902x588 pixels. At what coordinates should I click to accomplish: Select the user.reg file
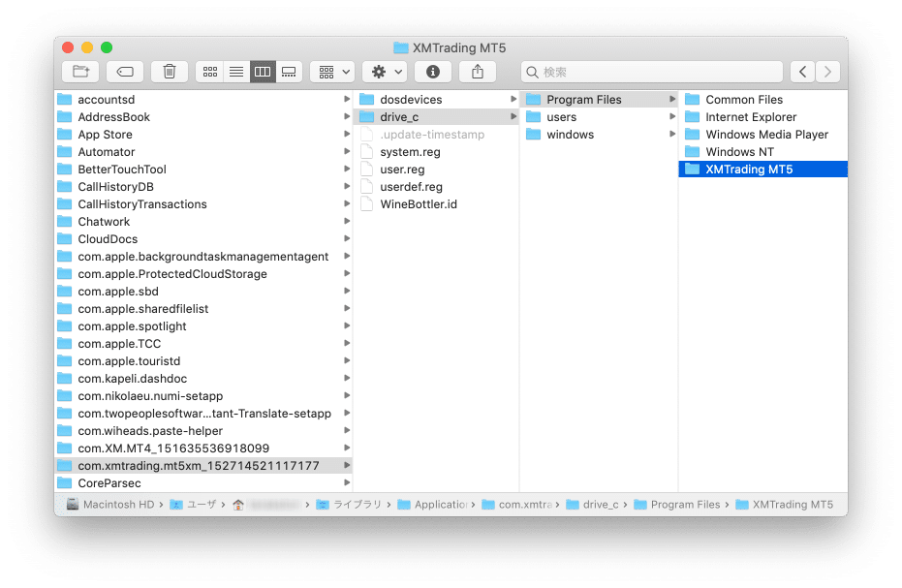[x=437, y=170]
